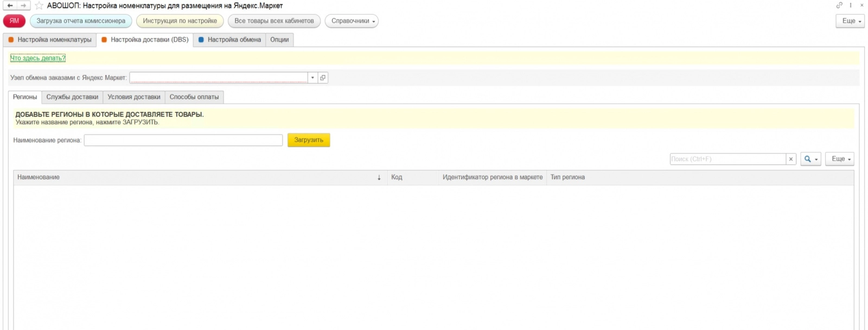Close the АВОШОП form with the X
The height and width of the screenshot is (330, 868).
coord(861,5)
